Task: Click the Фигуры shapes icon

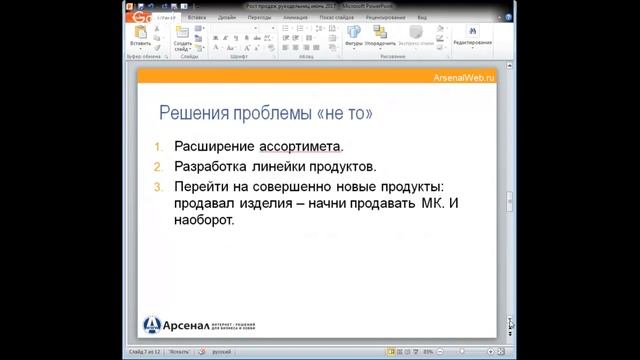Action: coord(354,31)
